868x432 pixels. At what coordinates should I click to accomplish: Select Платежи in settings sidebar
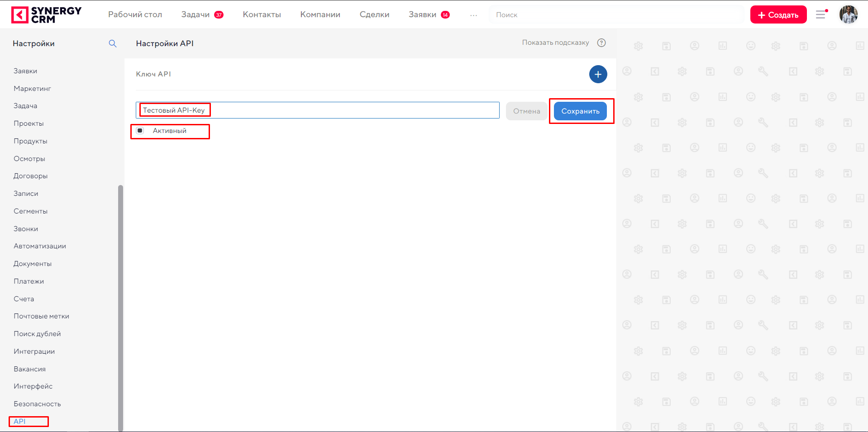pyautogui.click(x=29, y=281)
